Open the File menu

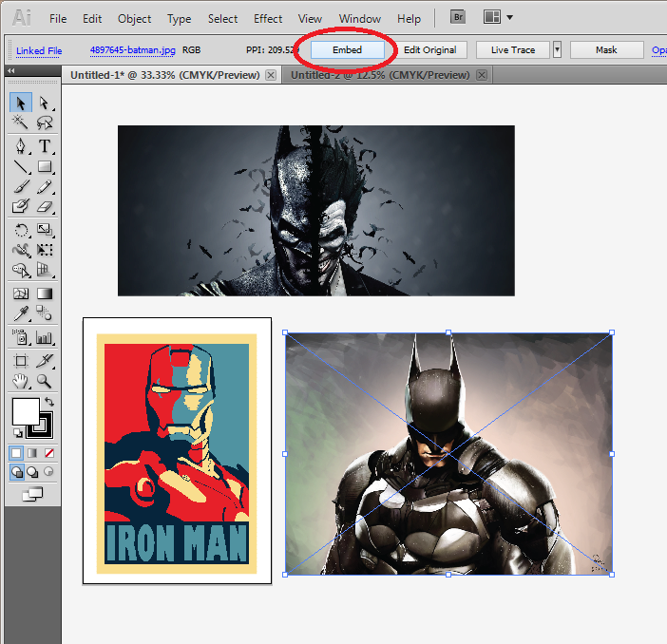point(58,19)
